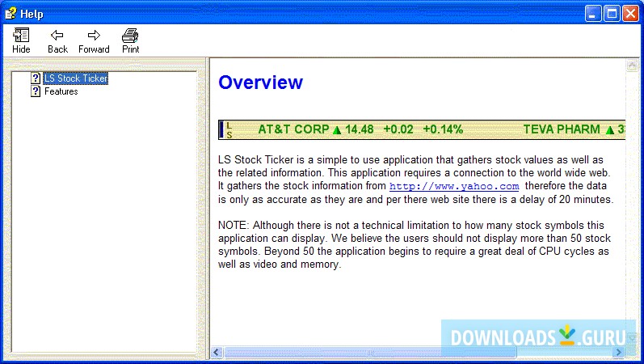Close the Help window
The height and width of the screenshot is (364, 644).
[x=630, y=14]
